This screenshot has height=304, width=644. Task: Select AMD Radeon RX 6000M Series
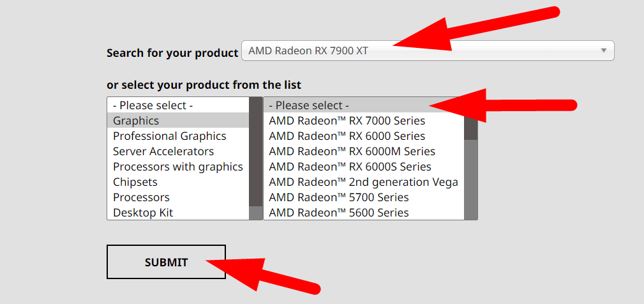[363, 151]
